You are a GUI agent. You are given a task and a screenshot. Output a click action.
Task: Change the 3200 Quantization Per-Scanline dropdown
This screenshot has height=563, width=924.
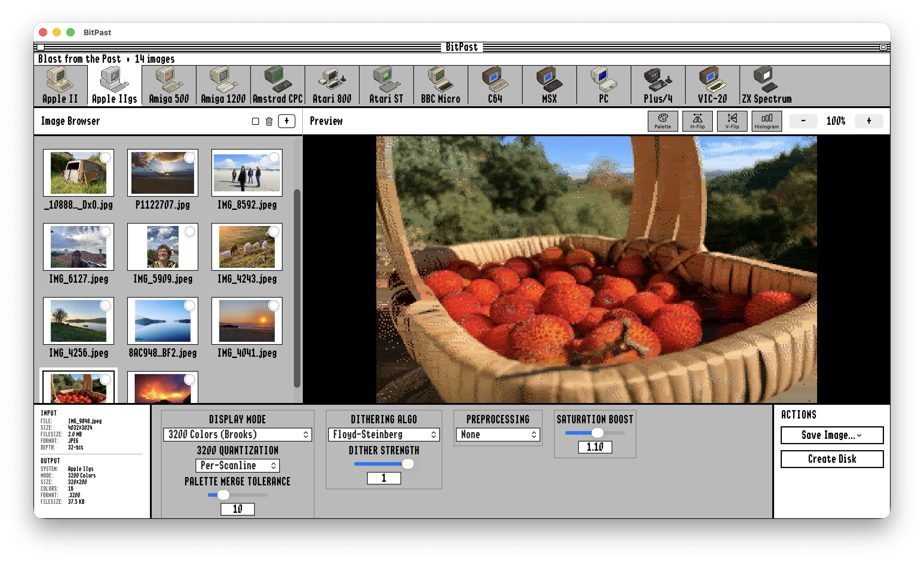(237, 466)
